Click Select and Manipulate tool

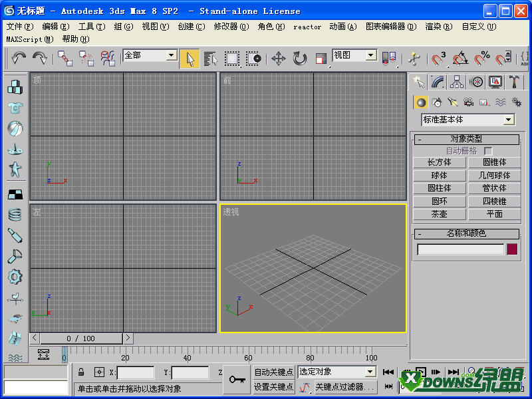[414, 59]
